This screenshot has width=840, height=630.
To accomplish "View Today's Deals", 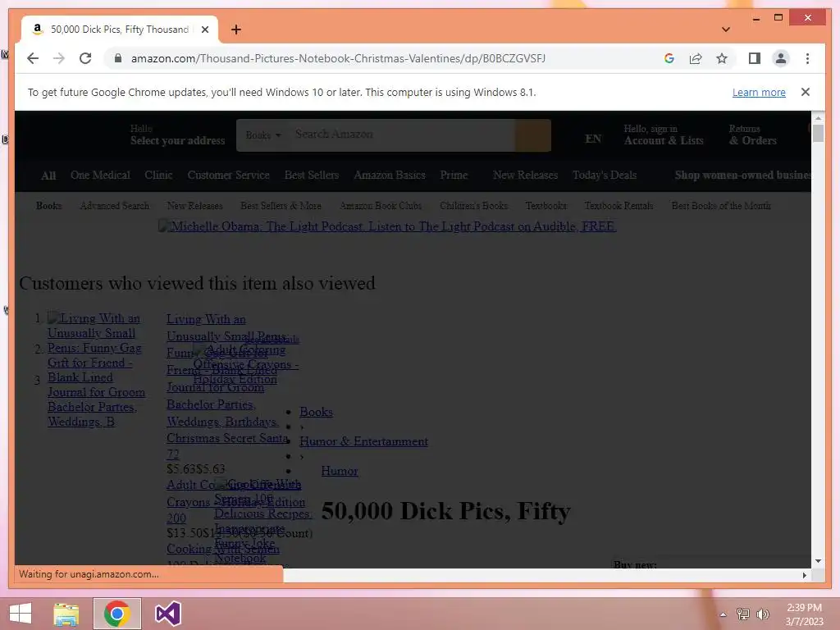I will [605, 176].
